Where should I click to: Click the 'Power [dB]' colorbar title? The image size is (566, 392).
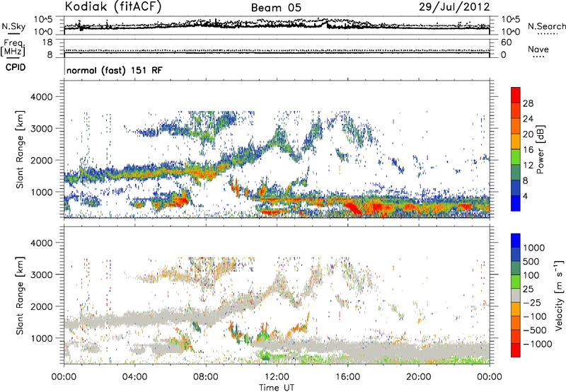pos(541,149)
